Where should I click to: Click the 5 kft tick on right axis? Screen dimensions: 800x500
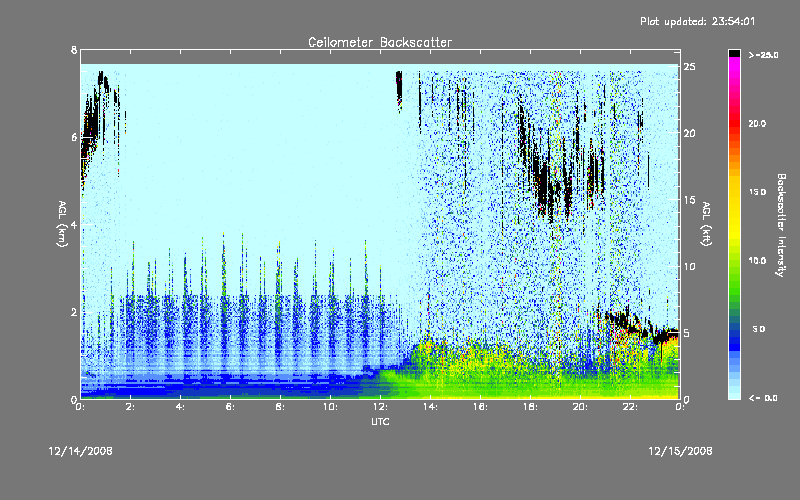(x=687, y=333)
